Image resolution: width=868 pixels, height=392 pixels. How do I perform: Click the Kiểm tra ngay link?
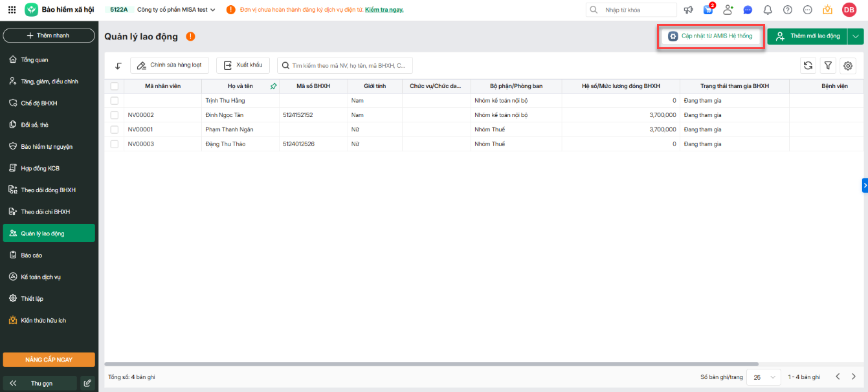384,10
